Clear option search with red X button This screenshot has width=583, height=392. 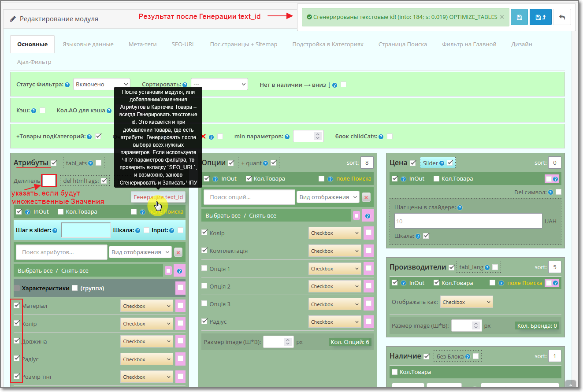366,197
